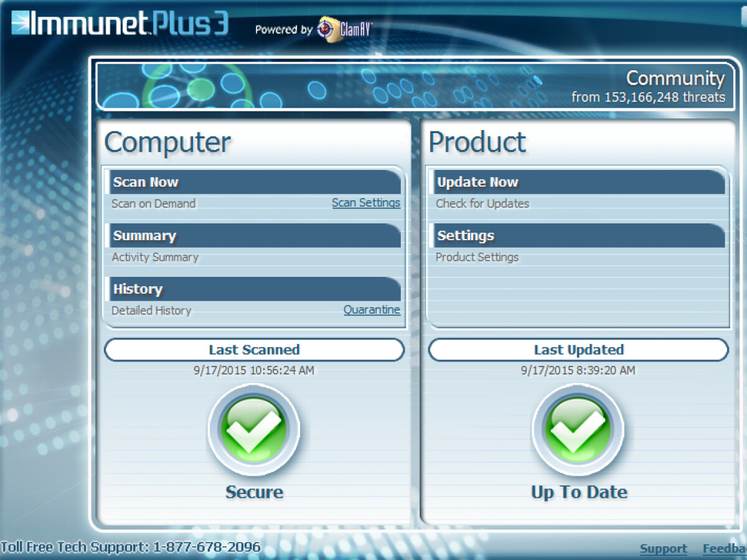The image size is (747, 560).
Task: Click the Immunet Plus 3 logo
Action: coord(120,24)
